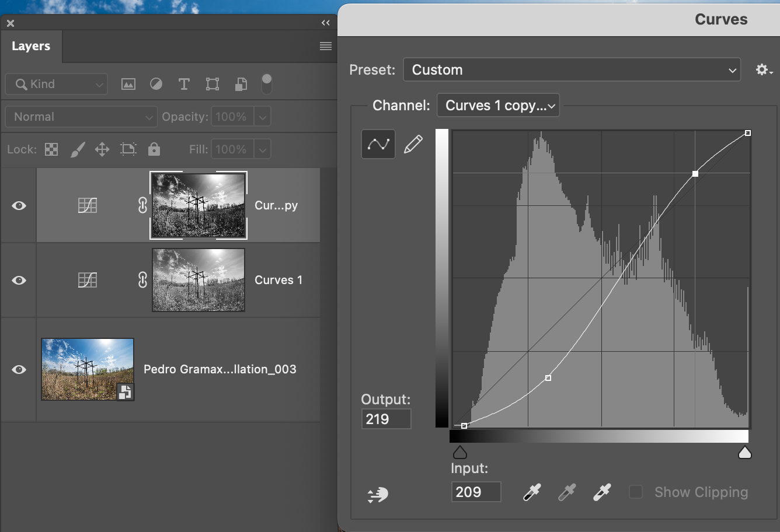This screenshot has width=780, height=532.
Task: Open Layers panel hamburger menu
Action: click(326, 46)
